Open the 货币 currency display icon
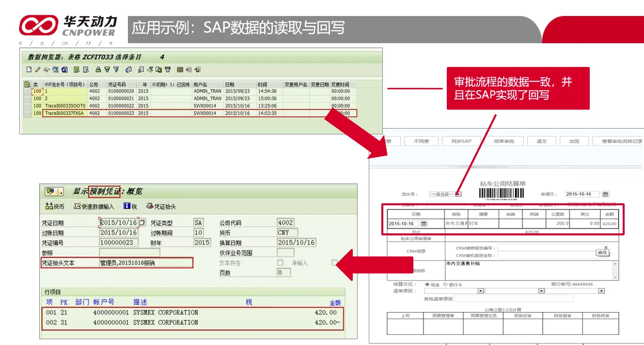The height and width of the screenshot is (345, 644). (54, 206)
